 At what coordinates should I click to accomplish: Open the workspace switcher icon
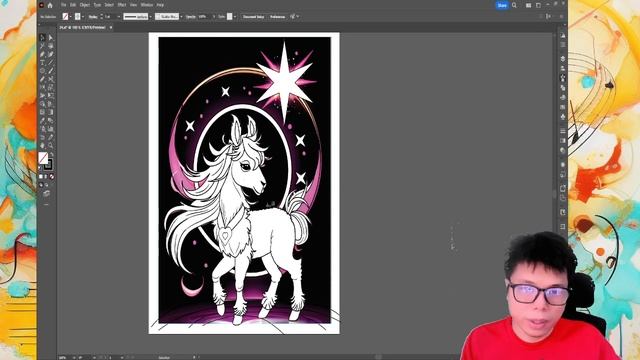pos(538,5)
